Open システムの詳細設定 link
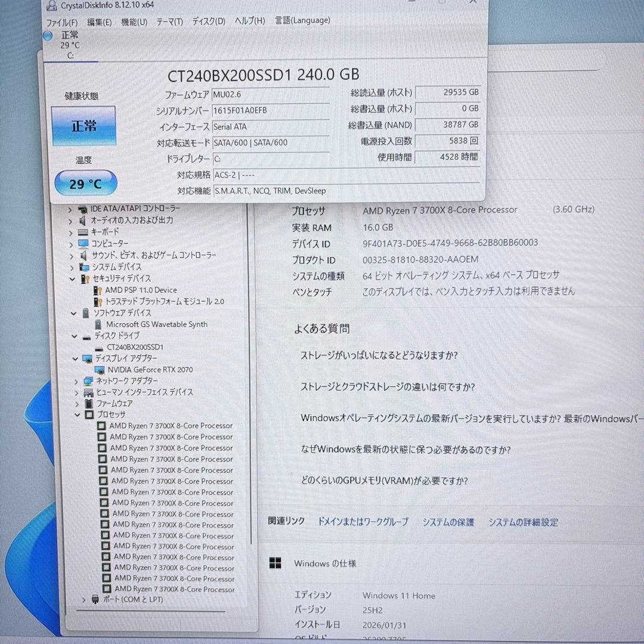 522,522
